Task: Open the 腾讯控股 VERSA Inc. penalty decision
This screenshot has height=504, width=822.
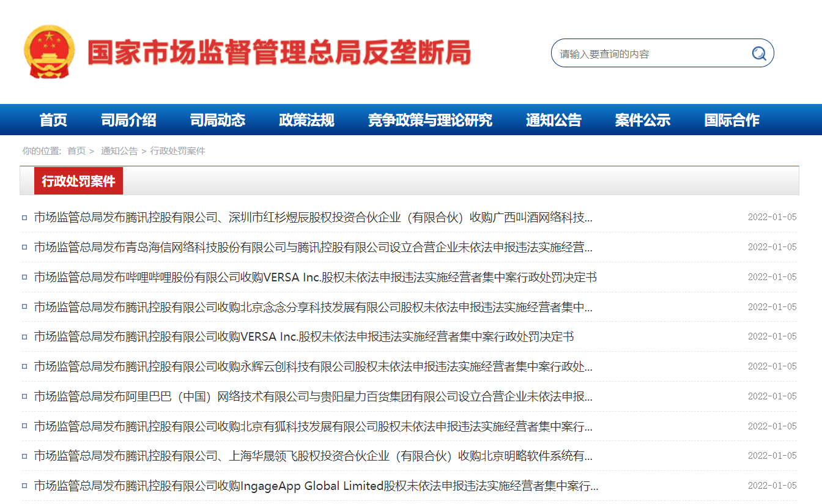Action: pos(303,336)
